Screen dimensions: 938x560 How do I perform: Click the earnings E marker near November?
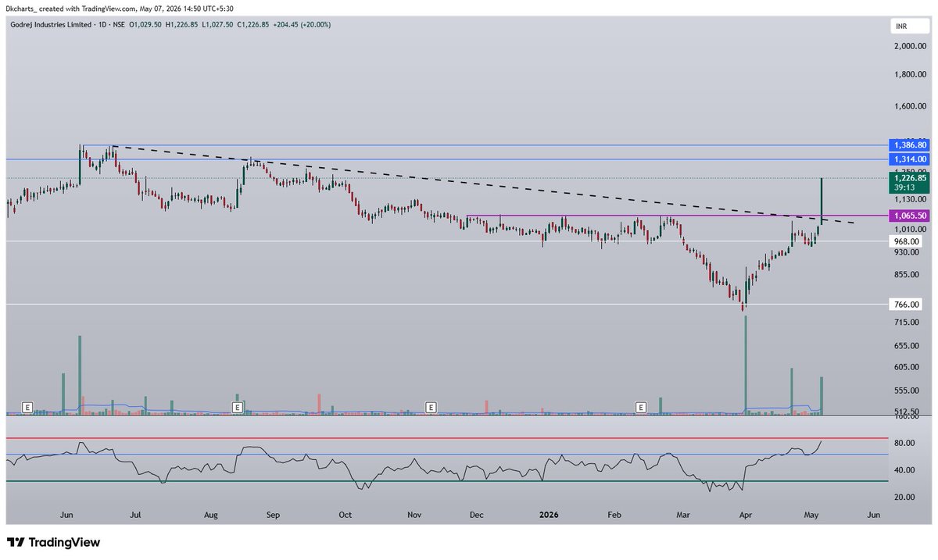(x=430, y=407)
